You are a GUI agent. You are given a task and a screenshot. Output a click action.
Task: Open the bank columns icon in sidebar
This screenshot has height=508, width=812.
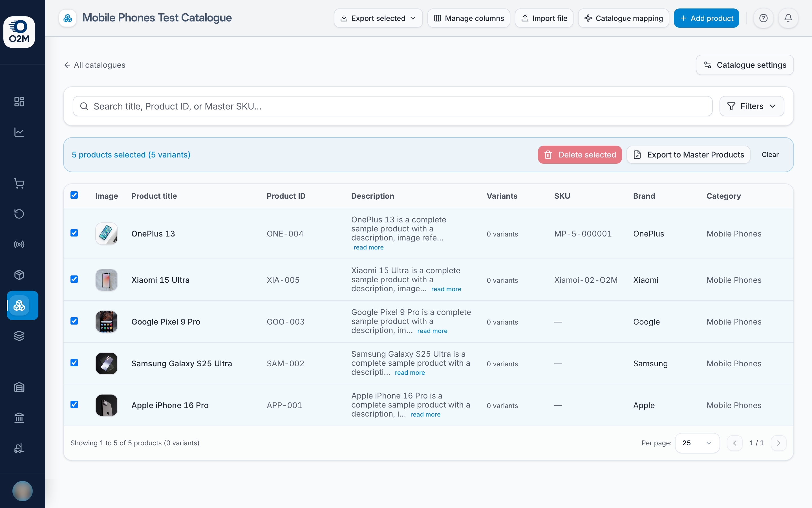tap(19, 418)
